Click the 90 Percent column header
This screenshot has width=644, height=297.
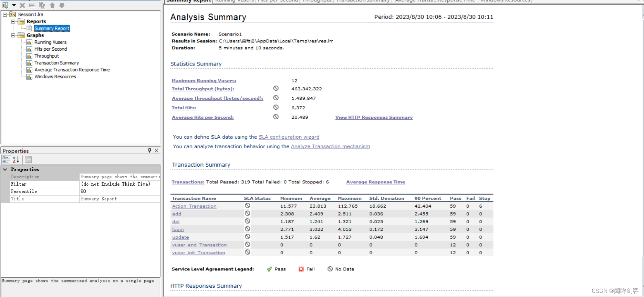[x=428, y=198]
